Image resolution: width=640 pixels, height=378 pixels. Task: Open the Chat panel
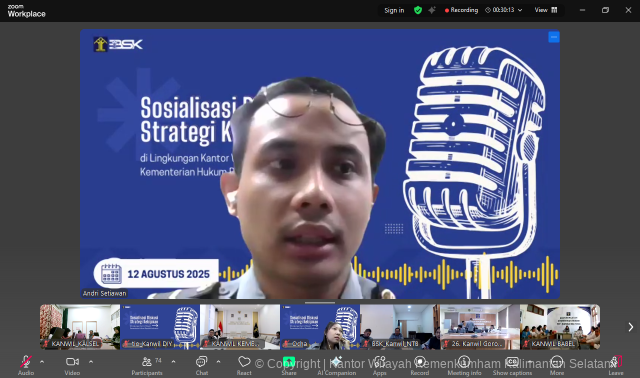[201, 362]
